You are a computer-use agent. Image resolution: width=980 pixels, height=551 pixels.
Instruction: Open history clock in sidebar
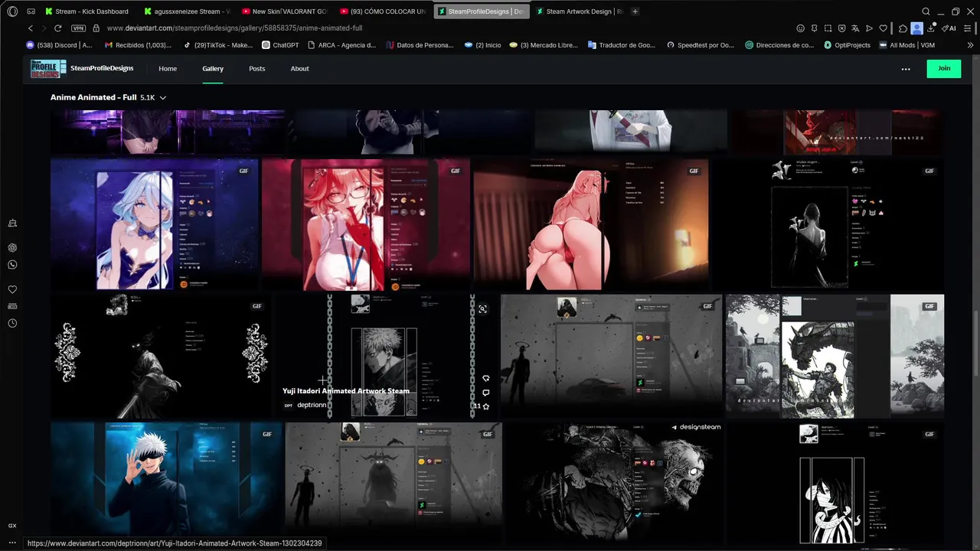(12, 323)
